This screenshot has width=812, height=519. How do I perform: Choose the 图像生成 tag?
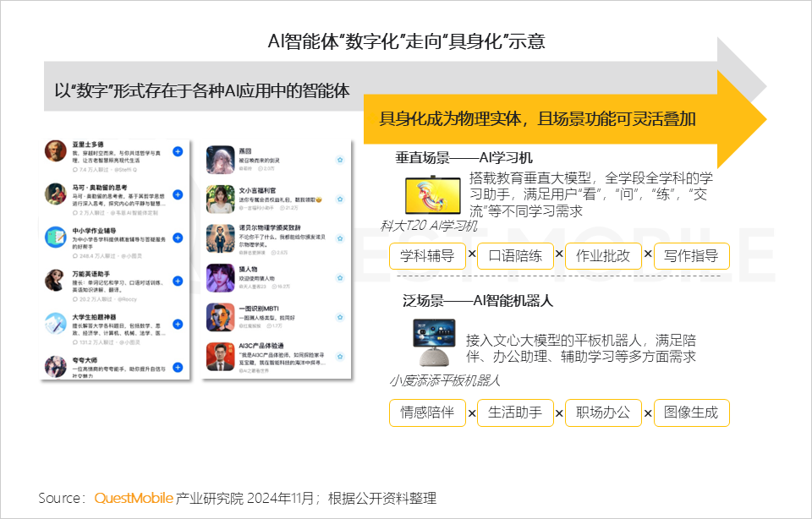[x=691, y=413]
